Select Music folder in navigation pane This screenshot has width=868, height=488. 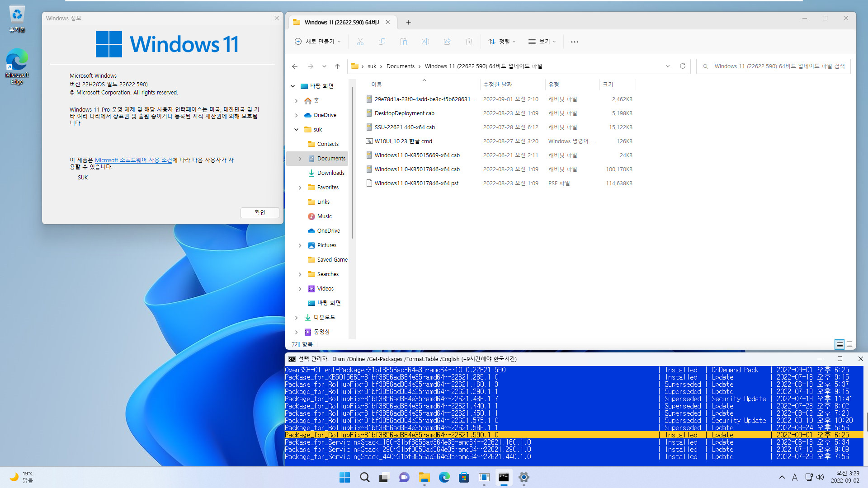(325, 216)
